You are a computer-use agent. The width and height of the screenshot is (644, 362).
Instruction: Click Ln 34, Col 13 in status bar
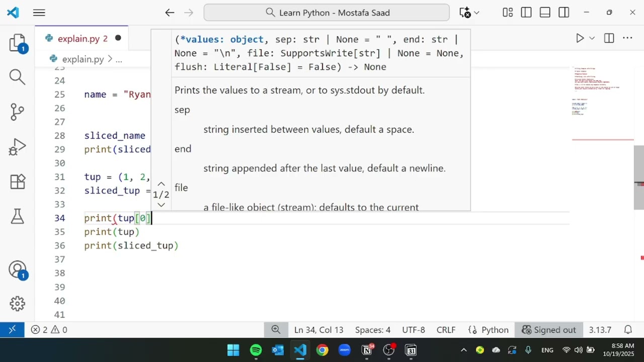[319, 330]
